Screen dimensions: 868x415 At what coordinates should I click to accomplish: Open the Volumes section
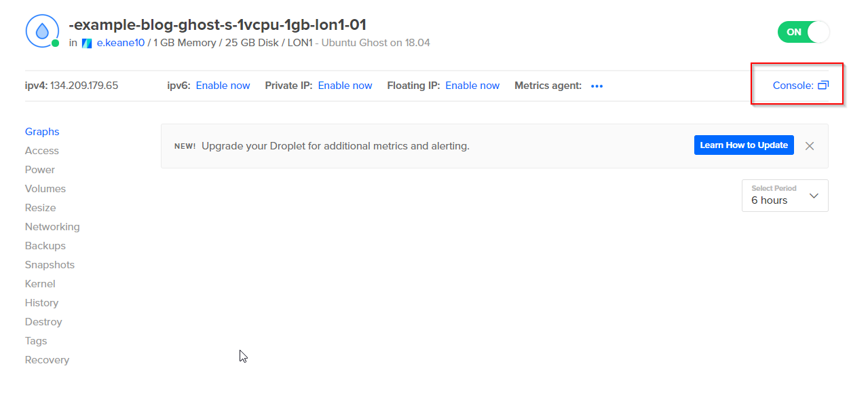[45, 189]
